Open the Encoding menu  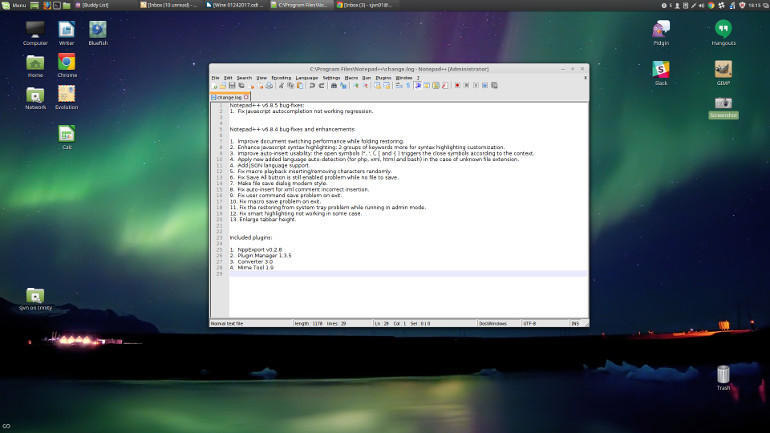281,78
